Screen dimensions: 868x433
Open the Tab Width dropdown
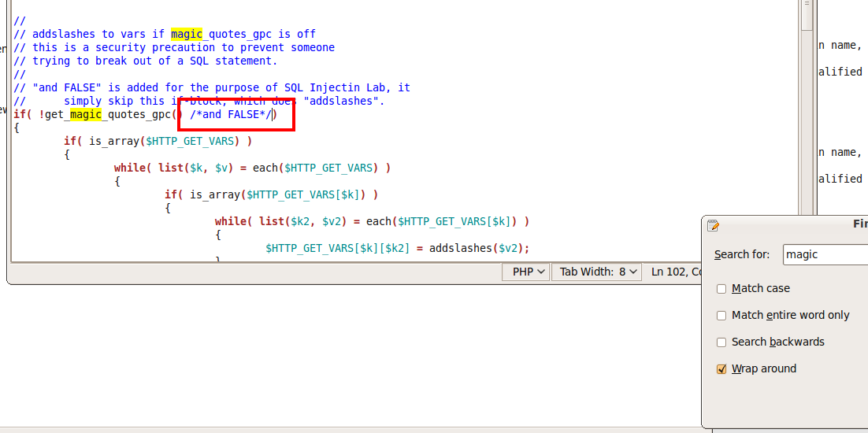point(598,272)
